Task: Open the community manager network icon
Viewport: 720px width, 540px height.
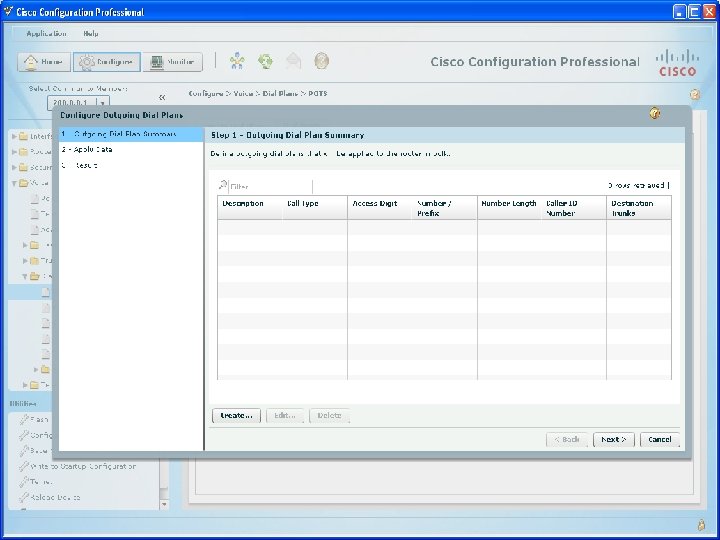Action: tap(237, 61)
